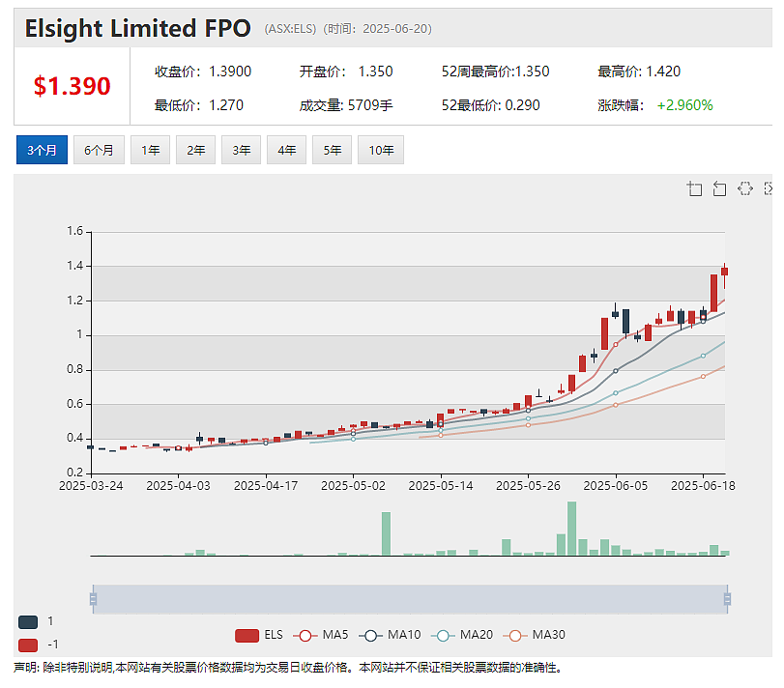Activate the area zoom tool icon
Image resolution: width=784 pixels, height=688 pixels.
(694, 188)
